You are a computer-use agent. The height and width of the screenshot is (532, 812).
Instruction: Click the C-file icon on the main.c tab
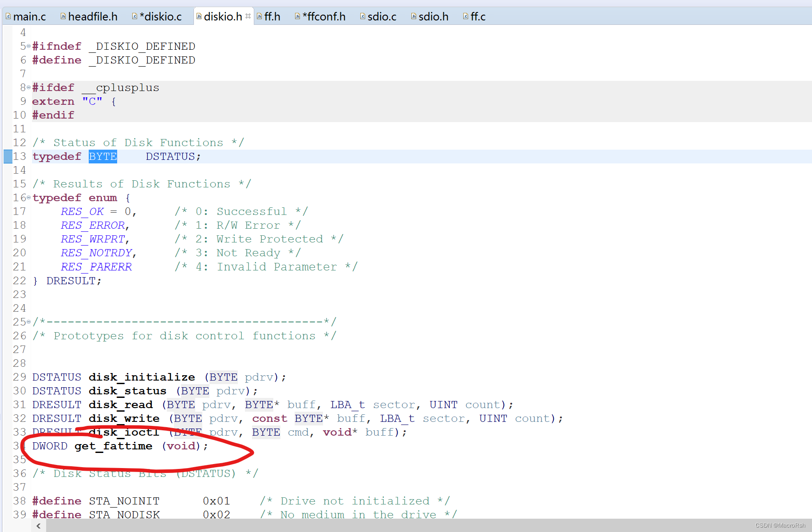point(8,16)
